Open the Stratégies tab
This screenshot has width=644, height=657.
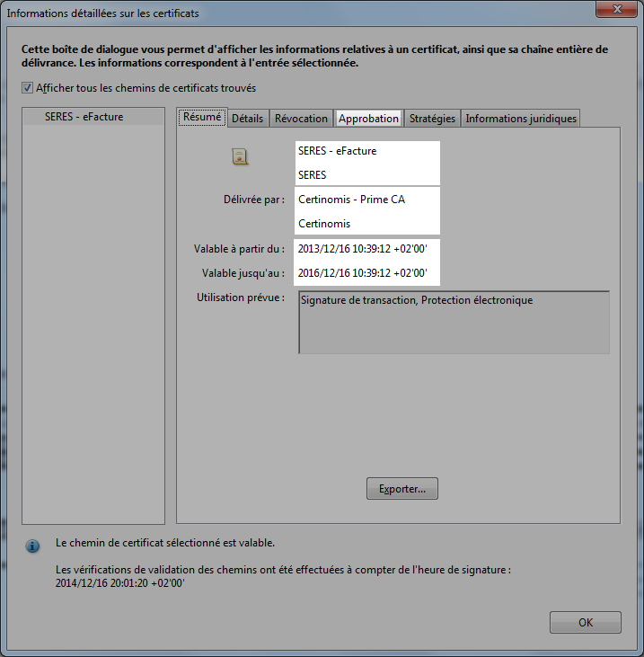(432, 119)
